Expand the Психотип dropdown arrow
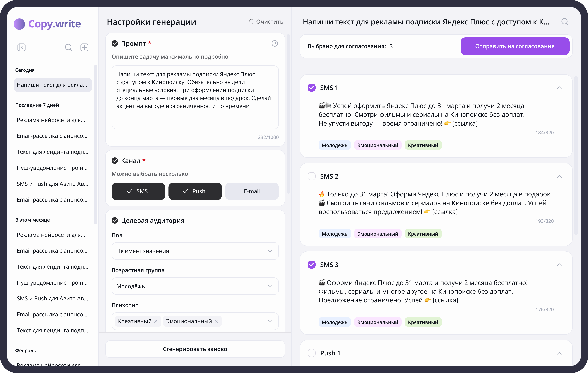Viewport: 588px width, 373px height. click(270, 321)
